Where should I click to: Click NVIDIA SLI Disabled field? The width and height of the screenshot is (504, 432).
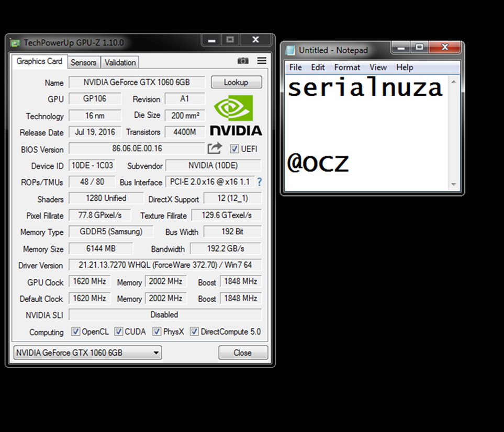(x=165, y=315)
